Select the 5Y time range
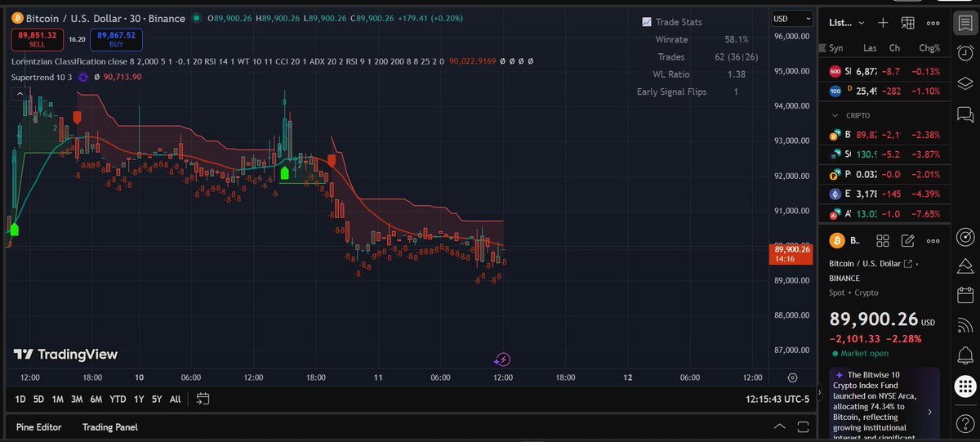The image size is (980, 442). pos(157,400)
